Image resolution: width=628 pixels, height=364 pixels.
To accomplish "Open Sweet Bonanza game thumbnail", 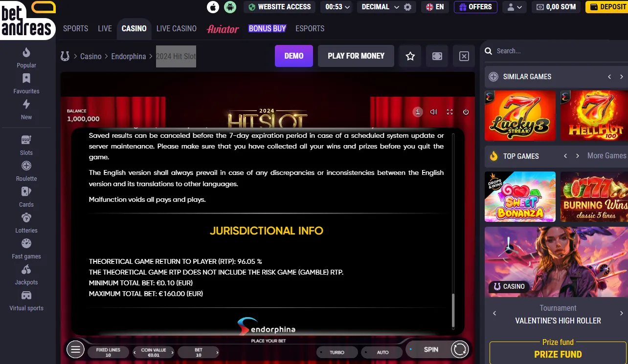I will point(520,196).
